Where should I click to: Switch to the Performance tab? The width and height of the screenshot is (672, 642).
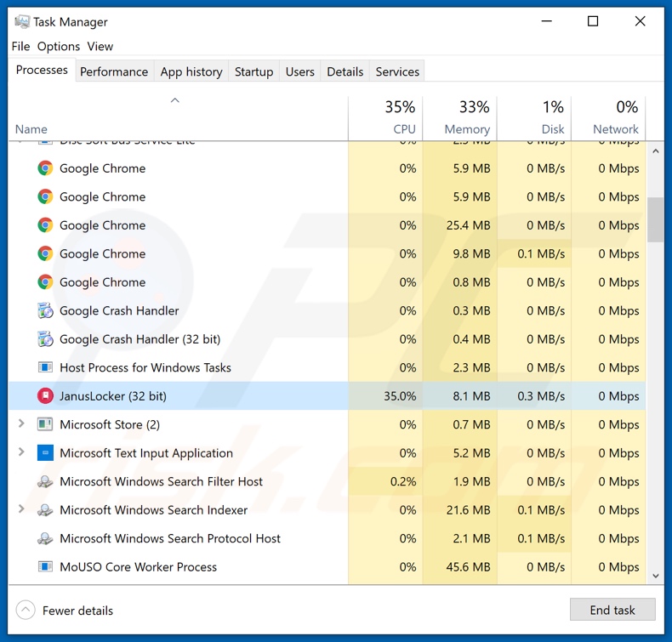click(x=114, y=71)
